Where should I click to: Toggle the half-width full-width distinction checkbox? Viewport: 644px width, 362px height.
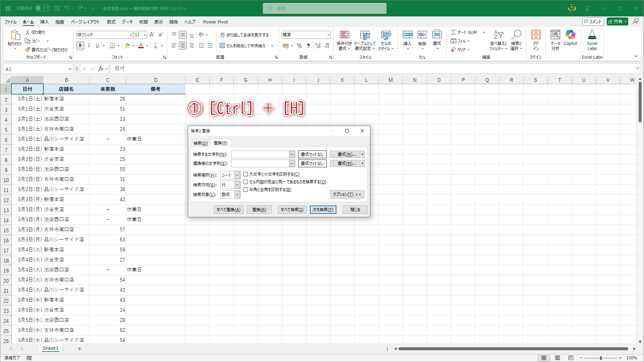[x=246, y=190]
